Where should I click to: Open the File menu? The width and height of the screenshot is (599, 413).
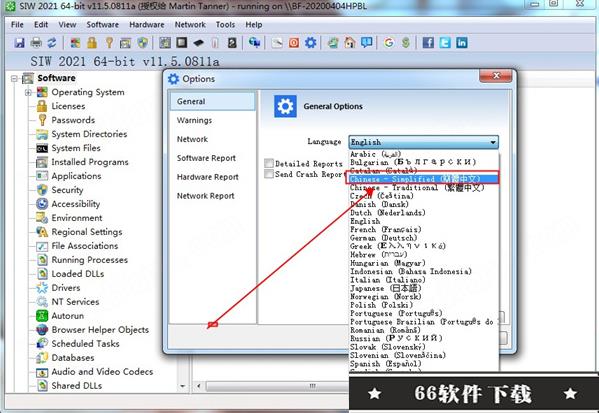17,24
